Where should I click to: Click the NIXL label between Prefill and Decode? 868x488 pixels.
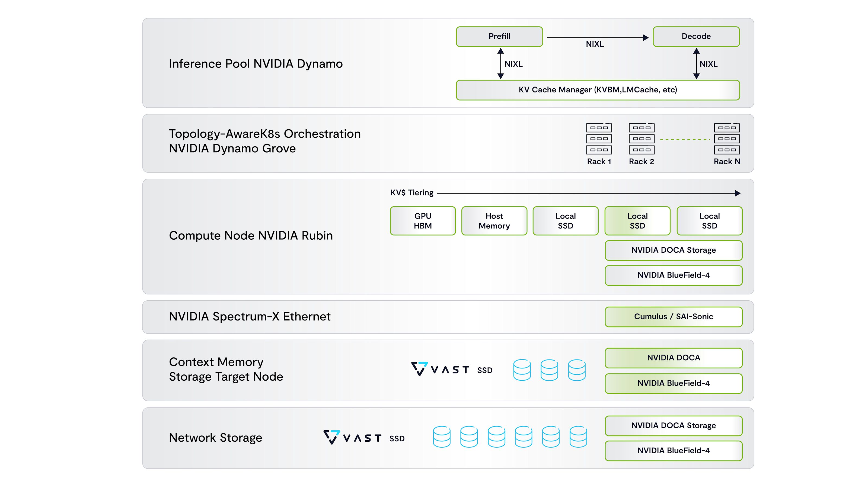(595, 44)
